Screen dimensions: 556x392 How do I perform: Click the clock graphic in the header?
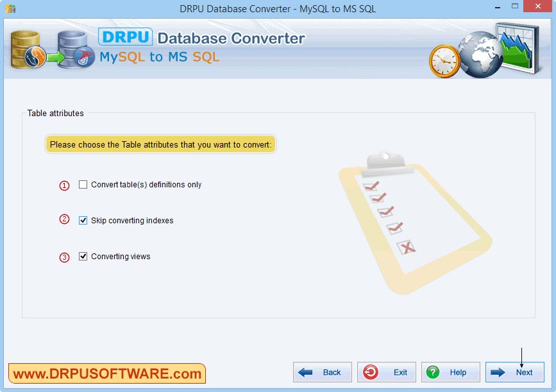(x=444, y=61)
